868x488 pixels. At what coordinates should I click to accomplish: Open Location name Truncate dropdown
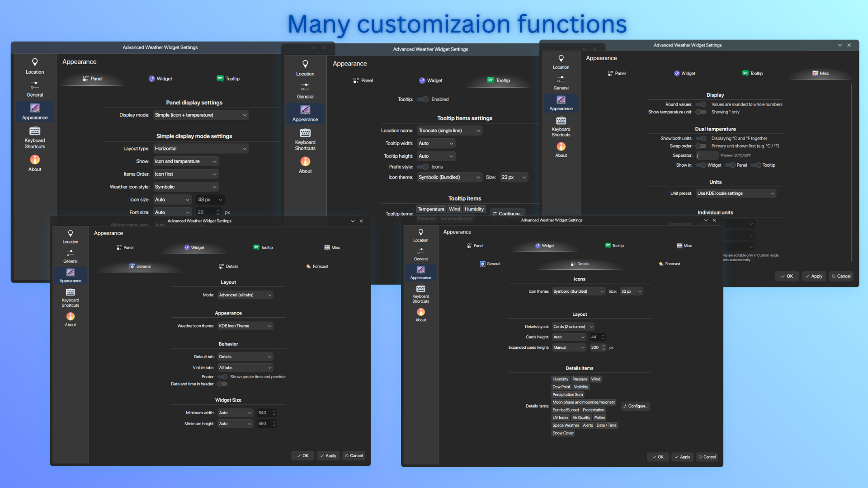point(449,131)
